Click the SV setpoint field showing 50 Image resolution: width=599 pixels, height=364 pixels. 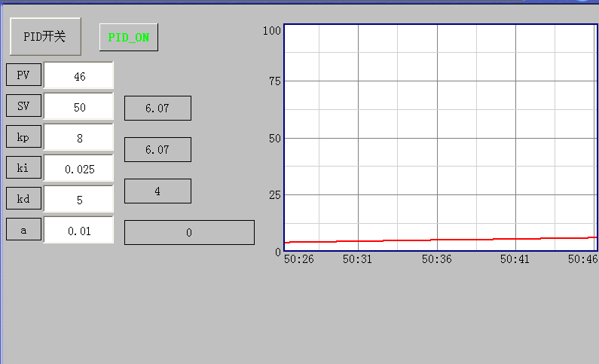click(x=79, y=107)
